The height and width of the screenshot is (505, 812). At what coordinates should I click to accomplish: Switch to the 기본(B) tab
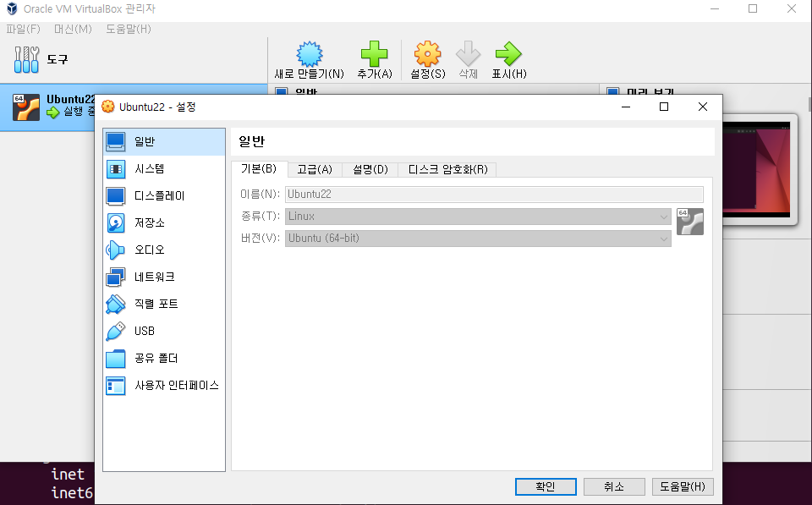point(259,169)
